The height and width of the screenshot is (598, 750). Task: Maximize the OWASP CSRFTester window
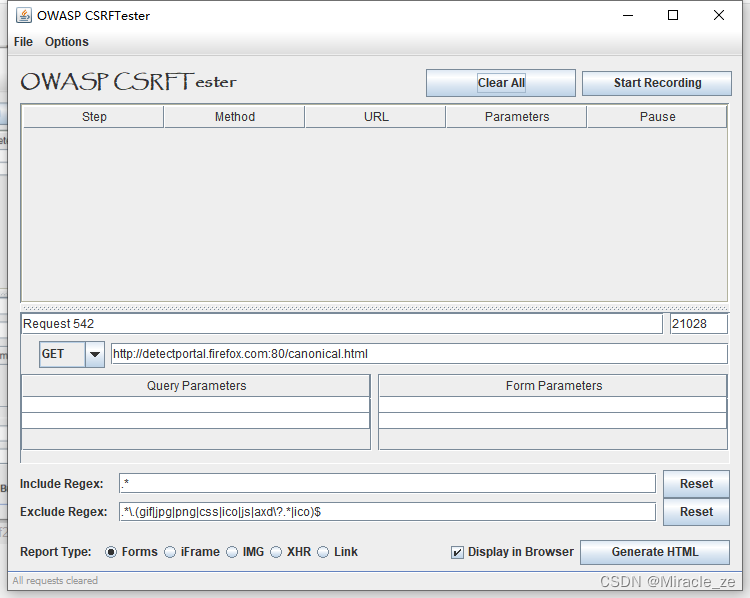pyautogui.click(x=673, y=15)
